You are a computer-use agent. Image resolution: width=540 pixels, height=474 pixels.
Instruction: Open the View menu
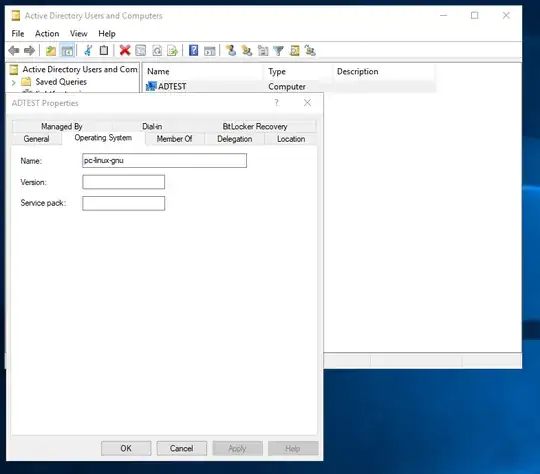[x=79, y=34]
